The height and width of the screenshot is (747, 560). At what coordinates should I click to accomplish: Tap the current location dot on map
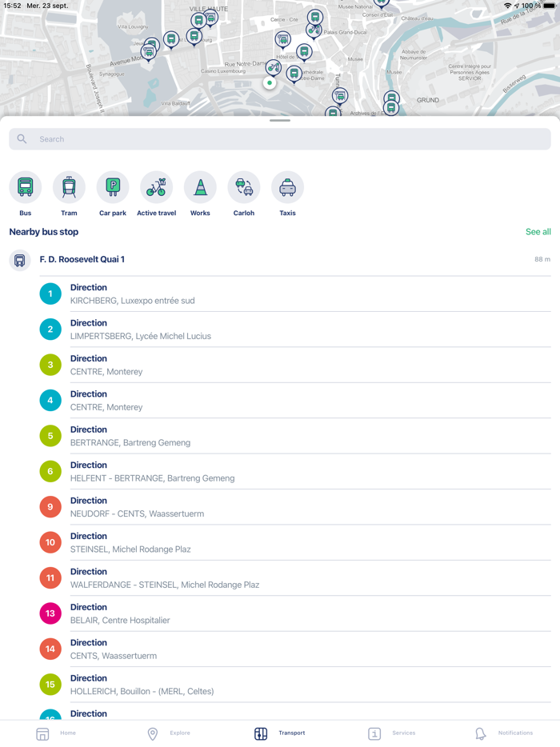[270, 83]
